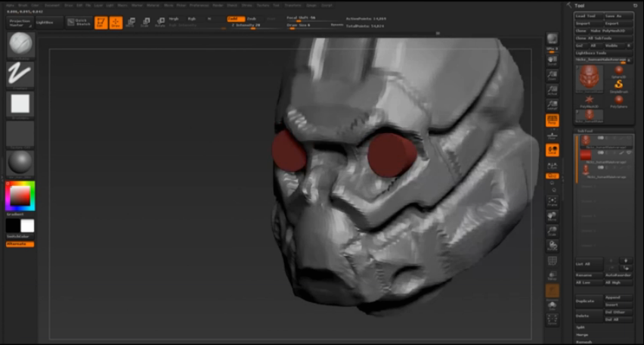Open the Zplugin menu
Image resolution: width=644 pixels, height=345 pixels.
pos(311,5)
